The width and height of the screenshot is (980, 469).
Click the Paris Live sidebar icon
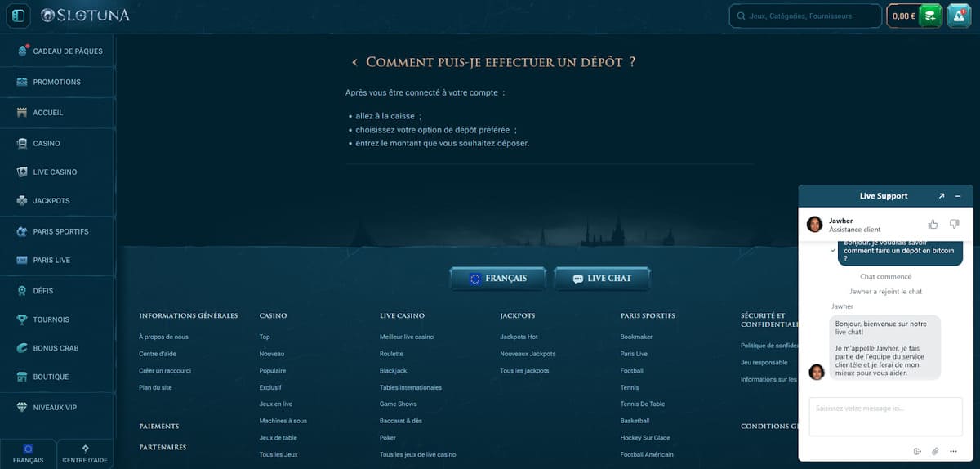(x=22, y=261)
